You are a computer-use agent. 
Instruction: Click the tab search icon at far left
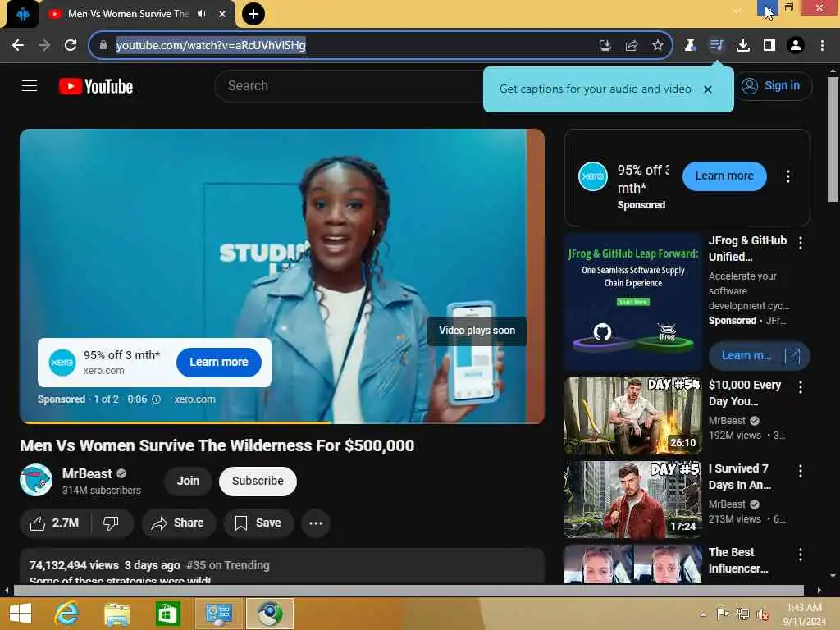[x=22, y=15]
